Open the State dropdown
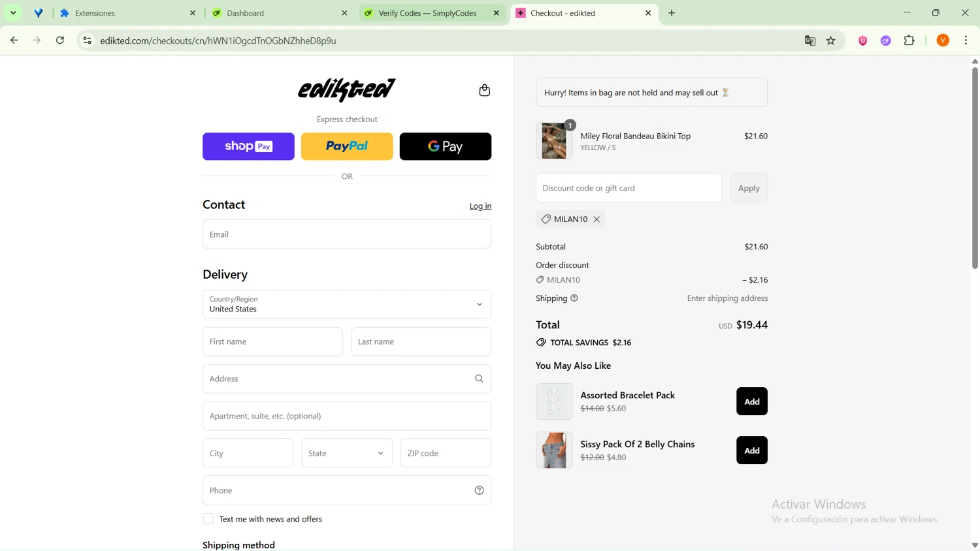The width and height of the screenshot is (980, 551). [x=347, y=453]
